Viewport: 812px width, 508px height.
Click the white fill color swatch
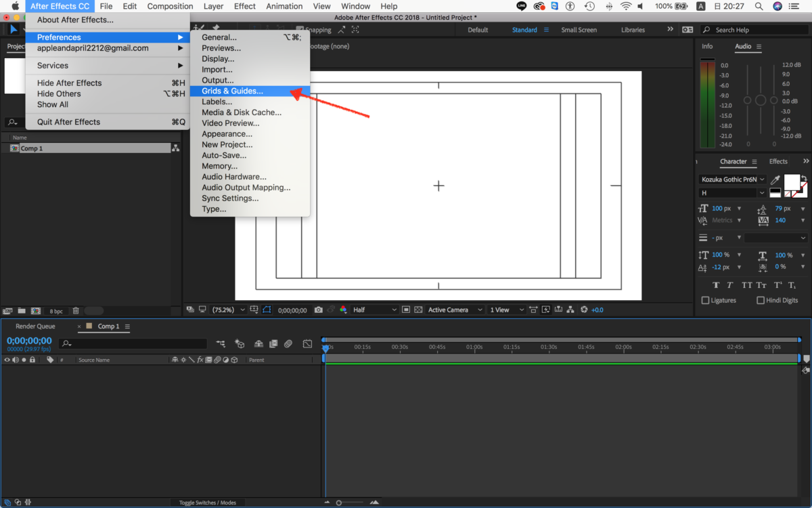coord(792,182)
